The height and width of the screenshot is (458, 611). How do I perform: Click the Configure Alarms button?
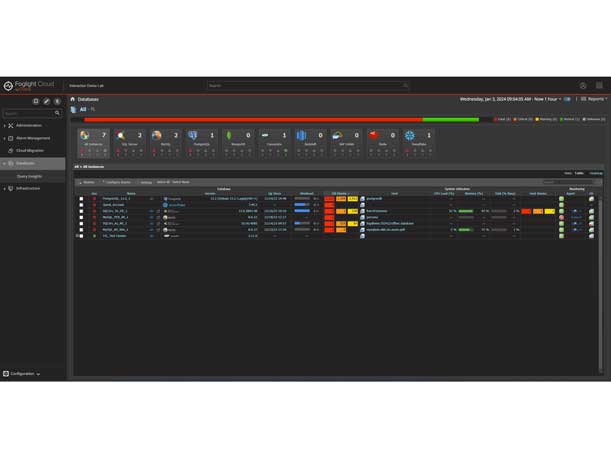[x=118, y=182]
